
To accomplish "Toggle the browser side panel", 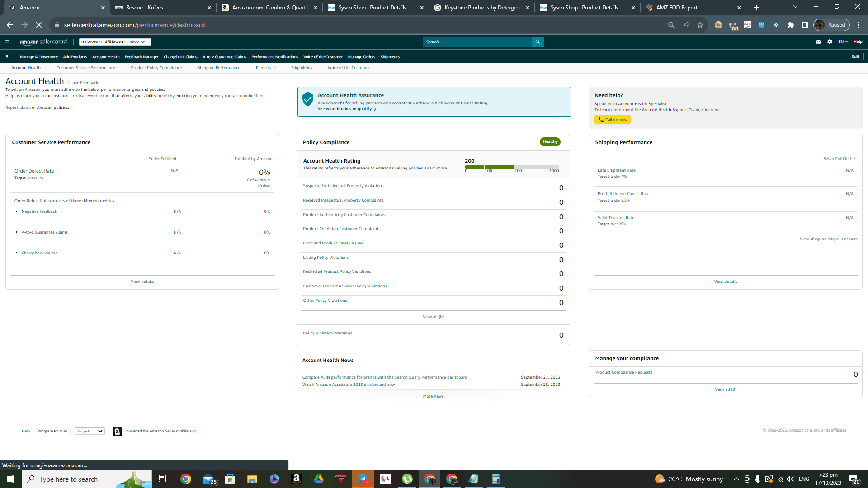I will tap(805, 25).
